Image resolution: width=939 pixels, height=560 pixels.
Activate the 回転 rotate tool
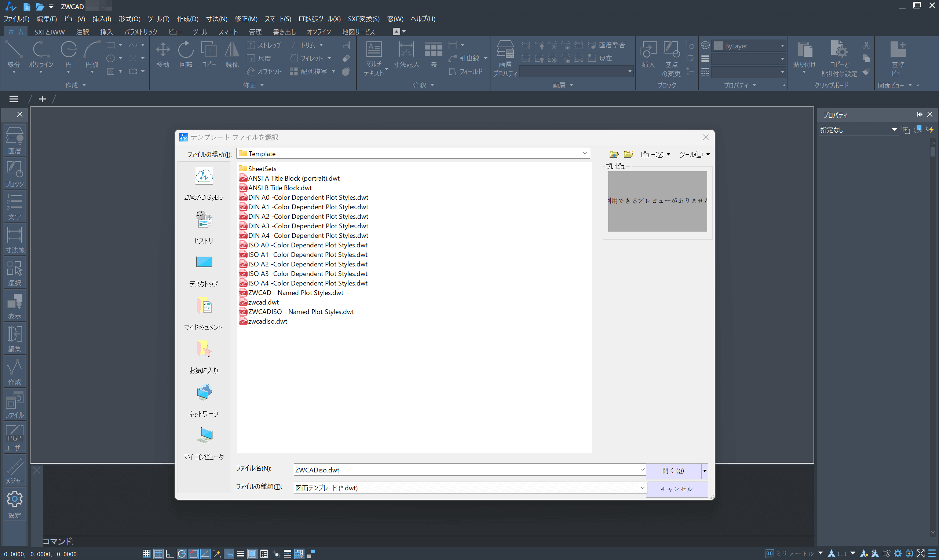186,55
